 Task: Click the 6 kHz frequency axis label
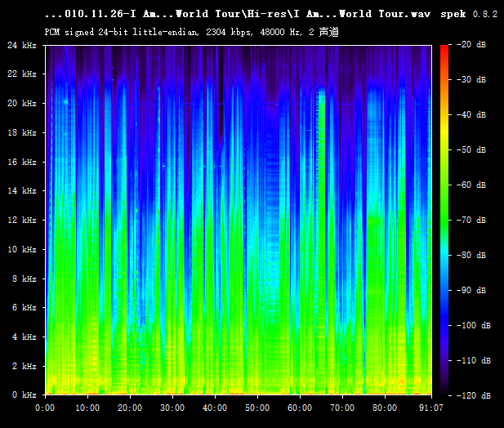click(25, 307)
